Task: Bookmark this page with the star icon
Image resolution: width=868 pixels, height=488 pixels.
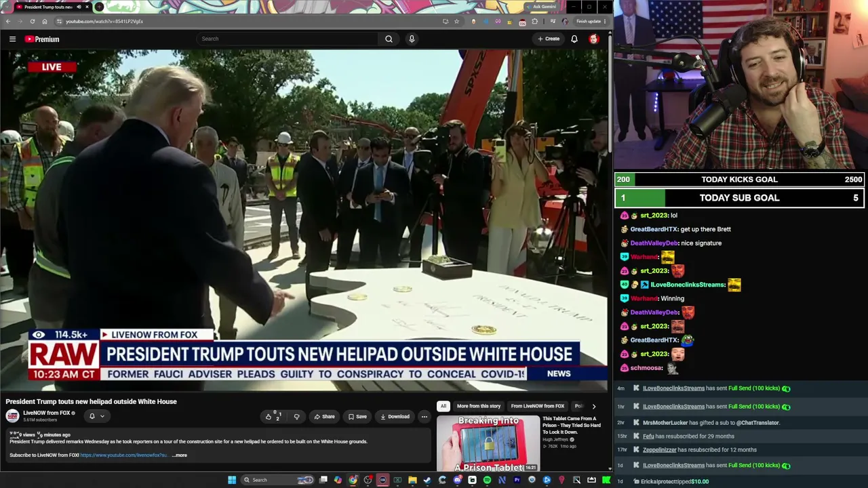Action: 456,21
